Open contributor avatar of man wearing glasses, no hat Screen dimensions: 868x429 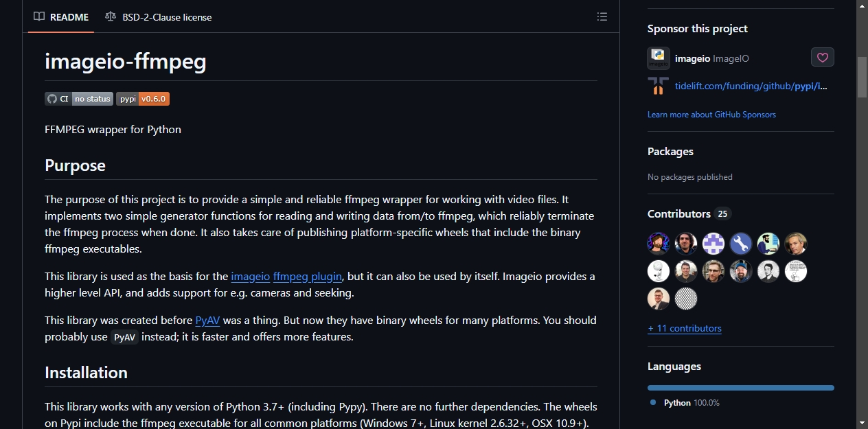coord(713,271)
